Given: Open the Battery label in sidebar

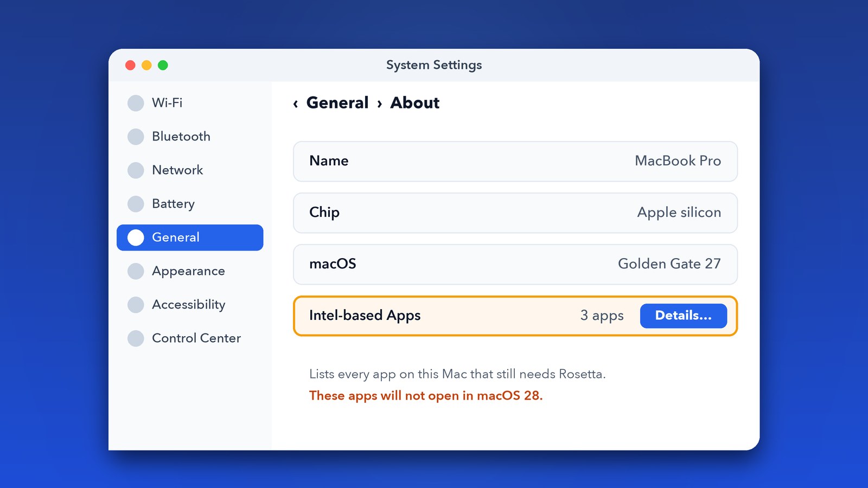Looking at the screenshot, I should (173, 204).
